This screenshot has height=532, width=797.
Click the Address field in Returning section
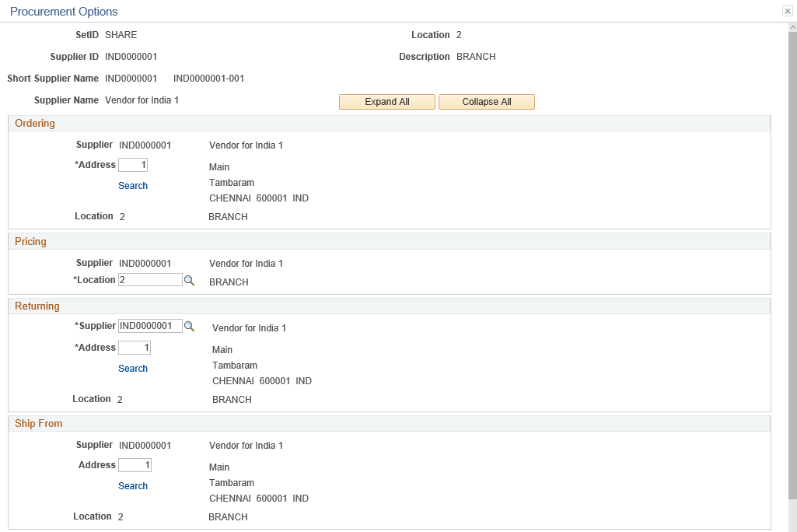point(135,347)
